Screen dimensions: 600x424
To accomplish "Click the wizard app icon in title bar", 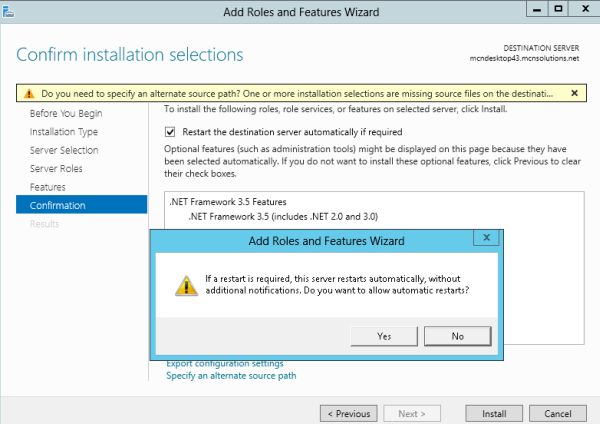I will coord(8,12).
